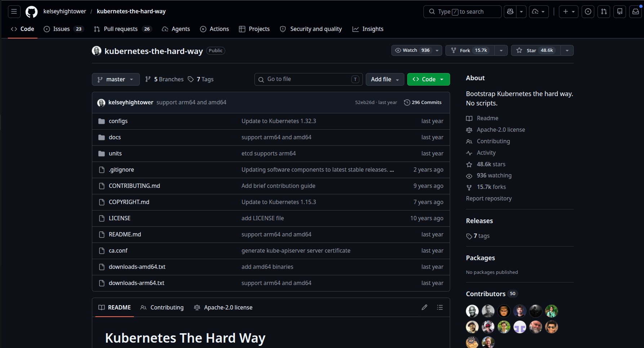This screenshot has height=348, width=644.
Task: Open the LICENSE file
Action: [x=120, y=218]
